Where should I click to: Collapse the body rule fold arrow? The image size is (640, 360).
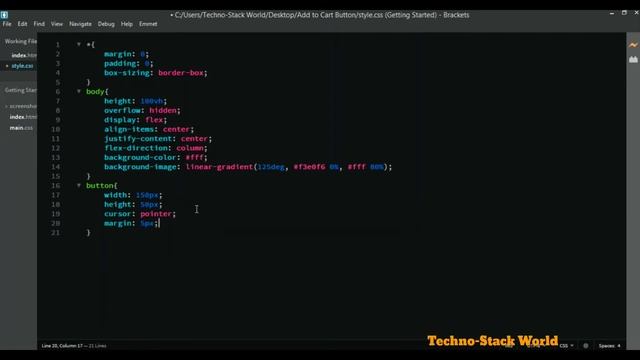[79, 91]
